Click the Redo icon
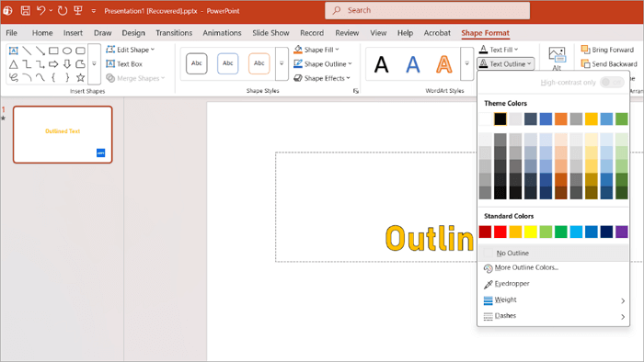Image resolution: width=644 pixels, height=362 pixels. (63, 11)
